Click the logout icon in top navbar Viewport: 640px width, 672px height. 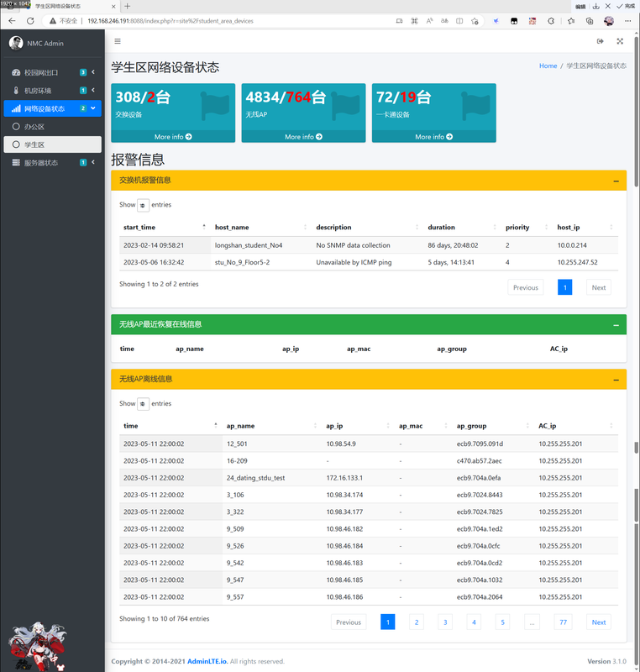coord(601,41)
